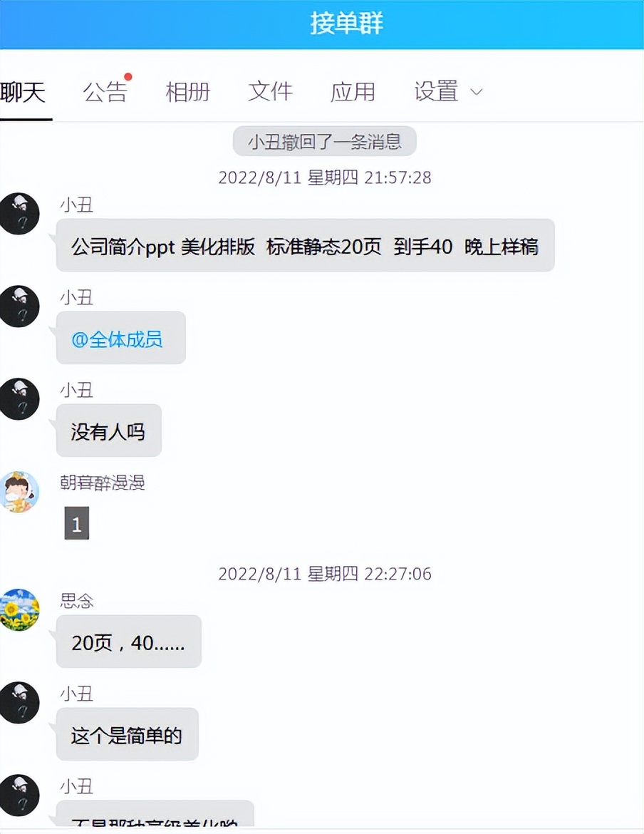Image resolution: width=644 pixels, height=834 pixels.
Task: Click the 思念 username label
Action: [x=77, y=601]
